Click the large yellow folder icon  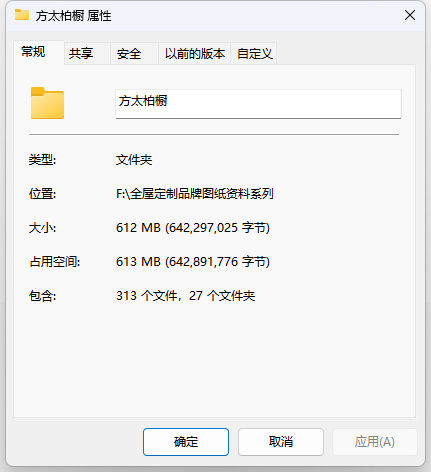pyautogui.click(x=47, y=103)
